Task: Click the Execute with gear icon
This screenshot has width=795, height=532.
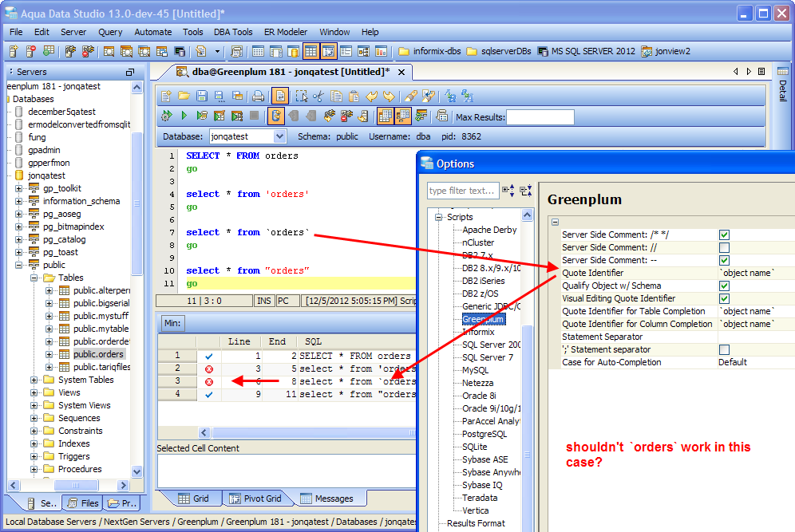Action: [x=166, y=116]
